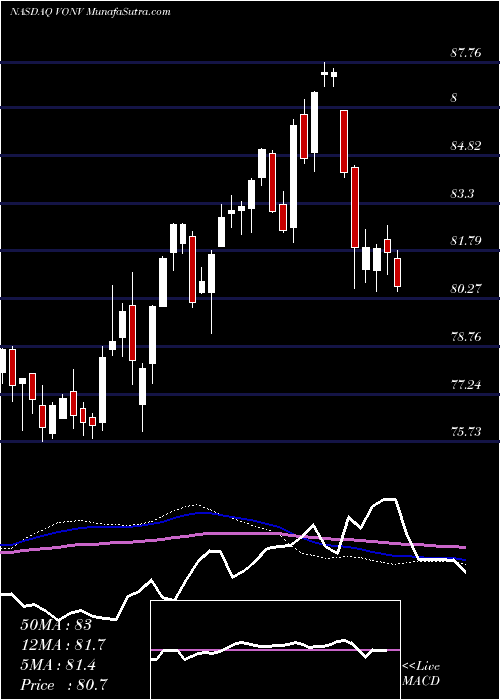Click the 83.3 price level label

[462, 194]
